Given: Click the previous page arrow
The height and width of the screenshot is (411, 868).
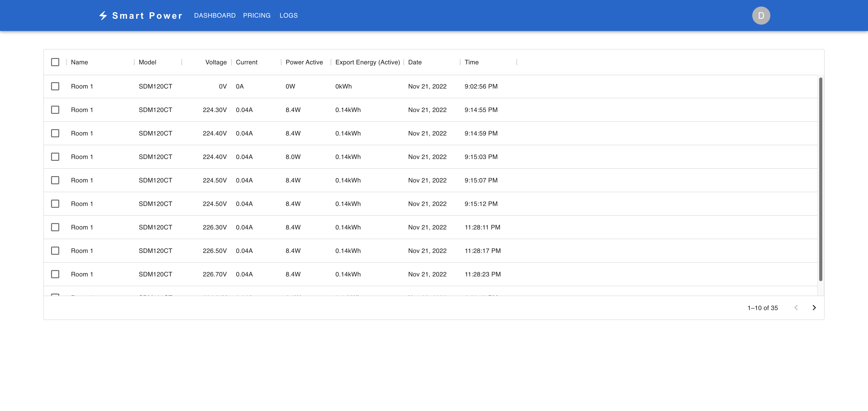Looking at the screenshot, I should pos(796,308).
